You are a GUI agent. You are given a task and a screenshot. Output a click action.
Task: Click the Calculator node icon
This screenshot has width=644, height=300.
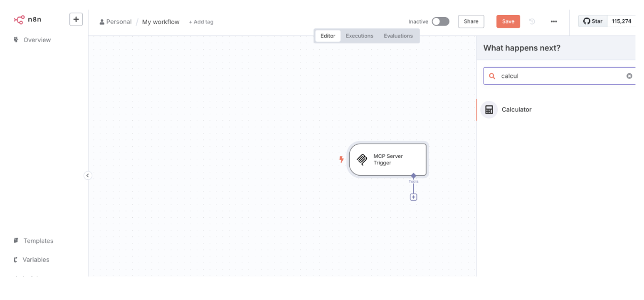click(x=489, y=109)
